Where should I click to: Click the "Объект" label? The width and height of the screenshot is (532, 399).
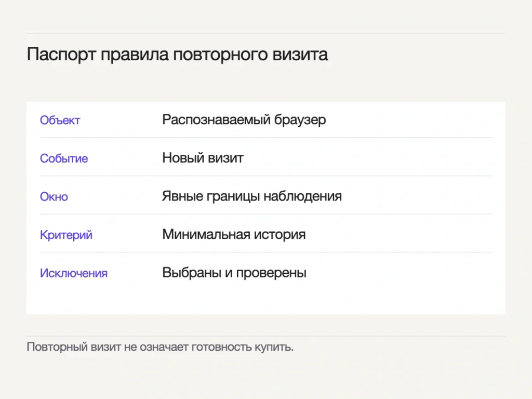click(x=60, y=120)
